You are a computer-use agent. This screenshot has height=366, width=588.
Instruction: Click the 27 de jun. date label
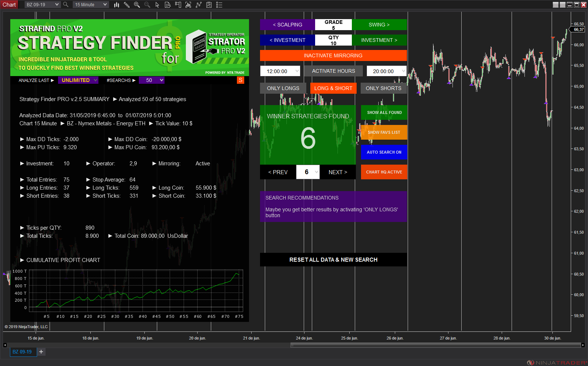coord(448,338)
